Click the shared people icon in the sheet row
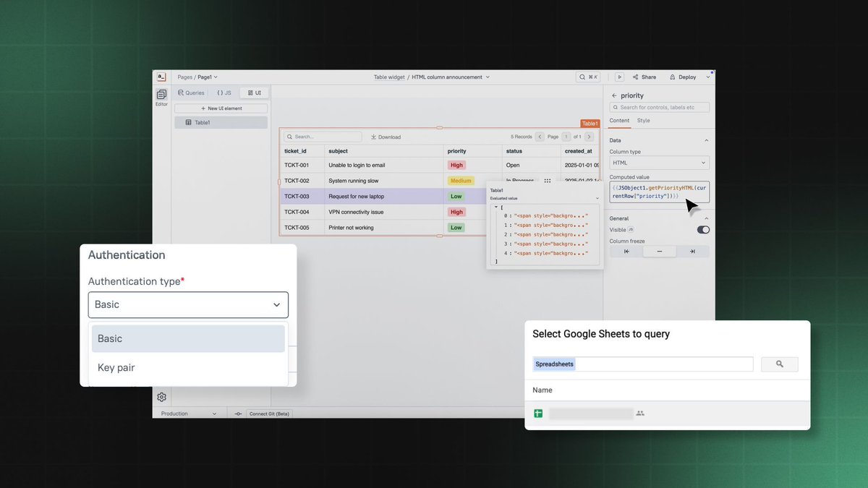The width and height of the screenshot is (868, 488). (x=640, y=414)
